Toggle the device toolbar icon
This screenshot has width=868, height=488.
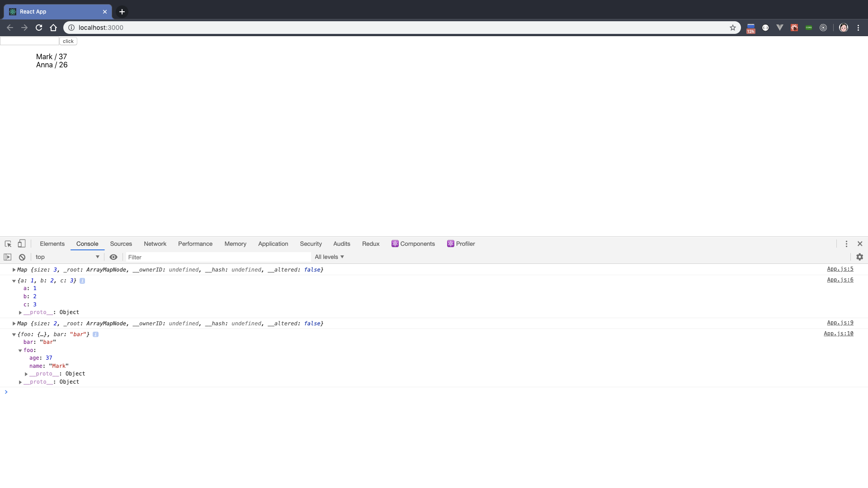tap(22, 244)
